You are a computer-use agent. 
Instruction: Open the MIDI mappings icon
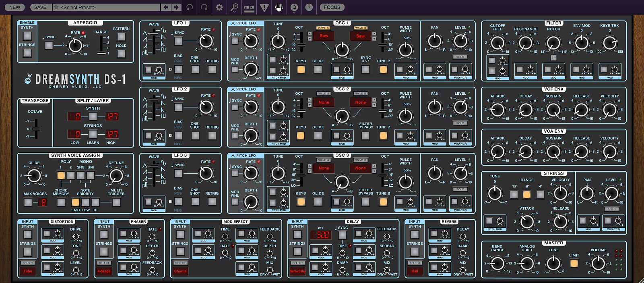point(249,7)
